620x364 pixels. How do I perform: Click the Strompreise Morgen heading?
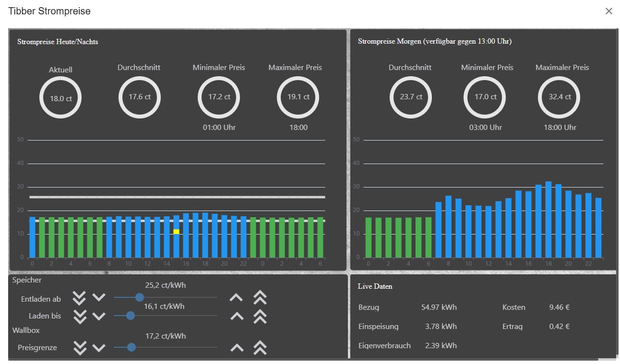[435, 41]
